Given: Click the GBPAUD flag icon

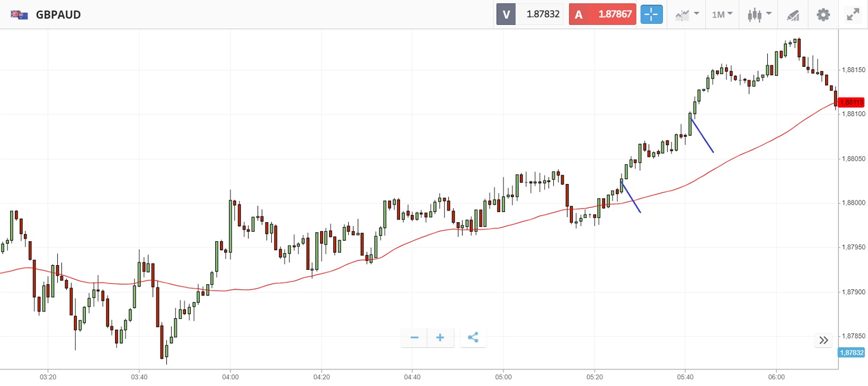Looking at the screenshot, I should tap(19, 15).
